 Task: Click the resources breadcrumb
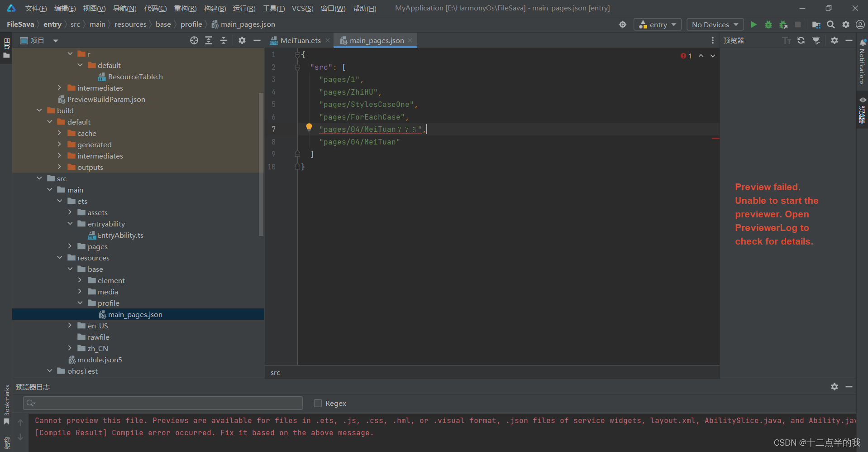pos(130,24)
